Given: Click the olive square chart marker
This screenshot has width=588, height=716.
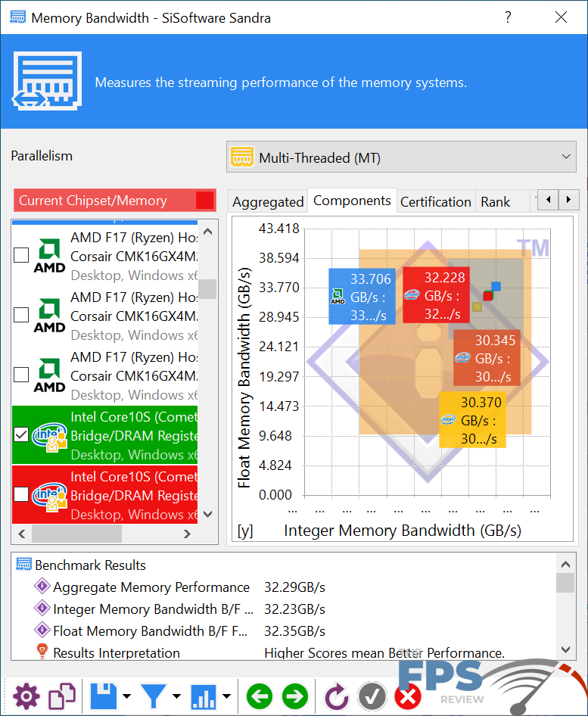Looking at the screenshot, I should point(477,307).
